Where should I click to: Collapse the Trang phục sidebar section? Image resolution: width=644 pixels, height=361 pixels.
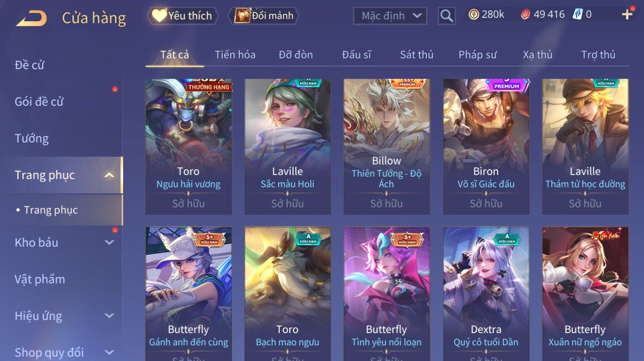point(109,175)
